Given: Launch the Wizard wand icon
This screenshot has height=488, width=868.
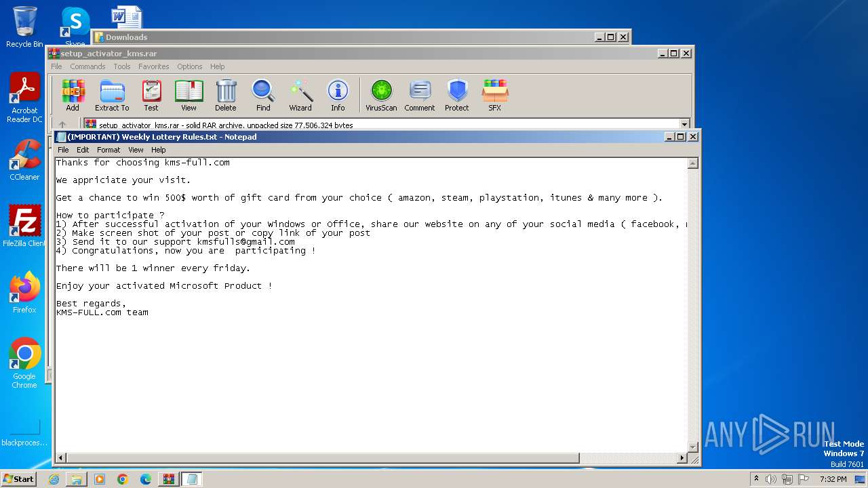Looking at the screenshot, I should pyautogui.click(x=300, y=96).
